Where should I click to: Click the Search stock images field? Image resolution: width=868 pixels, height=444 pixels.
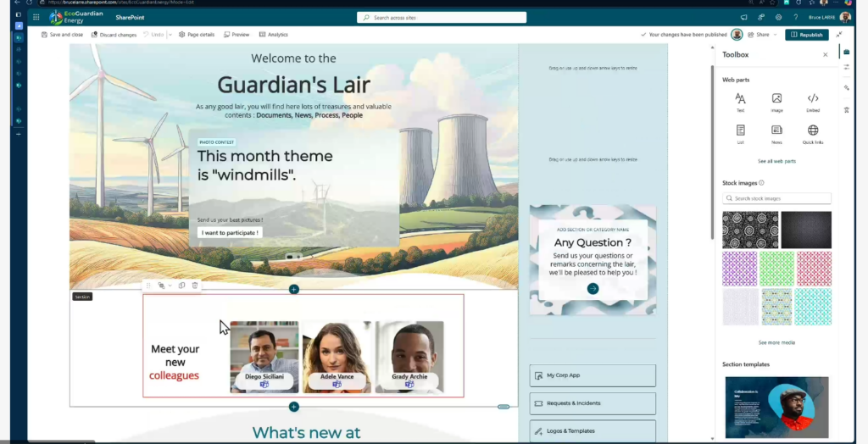776,198
